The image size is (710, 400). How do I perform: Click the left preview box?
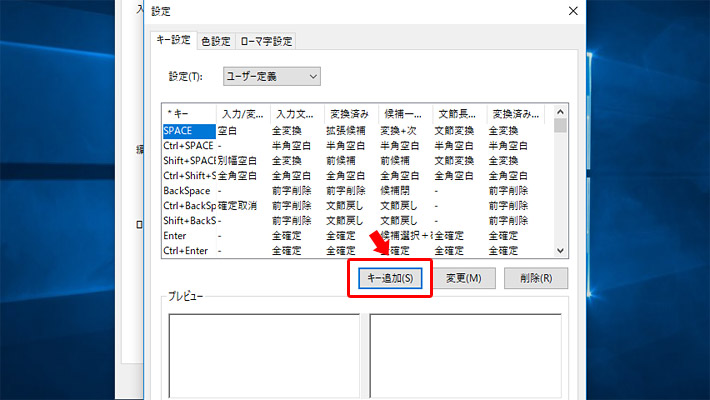[x=263, y=355]
